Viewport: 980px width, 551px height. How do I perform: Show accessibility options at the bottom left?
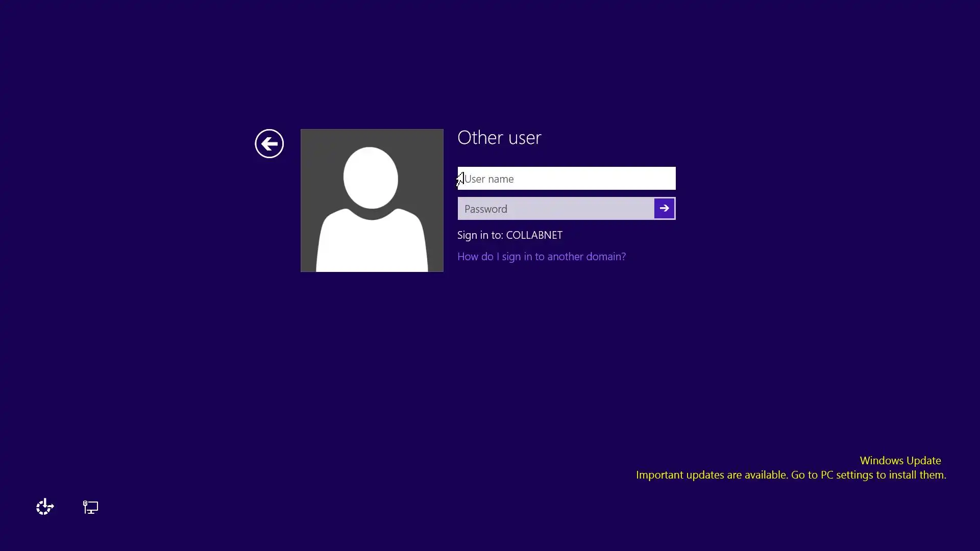pos(45,507)
